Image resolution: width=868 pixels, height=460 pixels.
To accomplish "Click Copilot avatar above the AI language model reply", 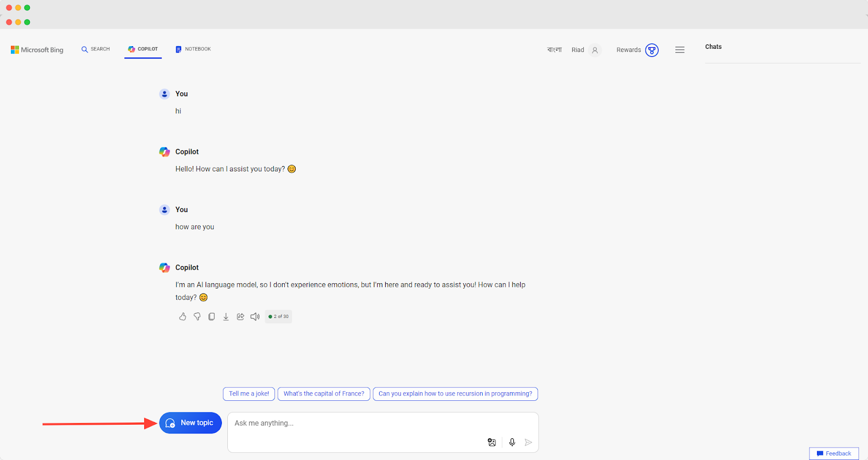I will pos(164,267).
